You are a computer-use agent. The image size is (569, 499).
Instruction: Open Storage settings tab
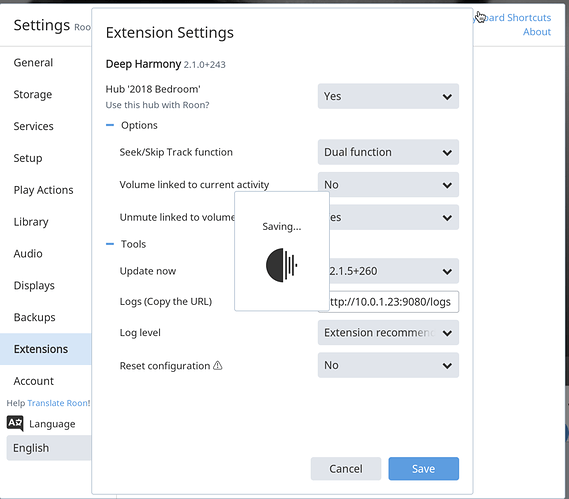[46, 94]
